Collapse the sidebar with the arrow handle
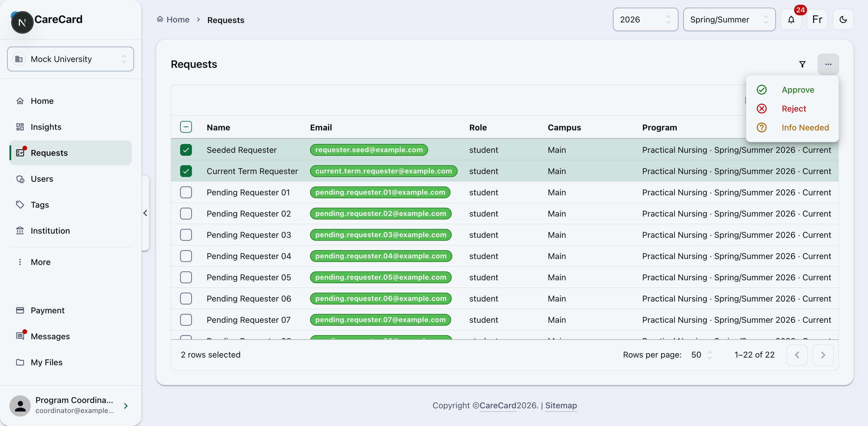This screenshot has width=868, height=426. pos(145,213)
